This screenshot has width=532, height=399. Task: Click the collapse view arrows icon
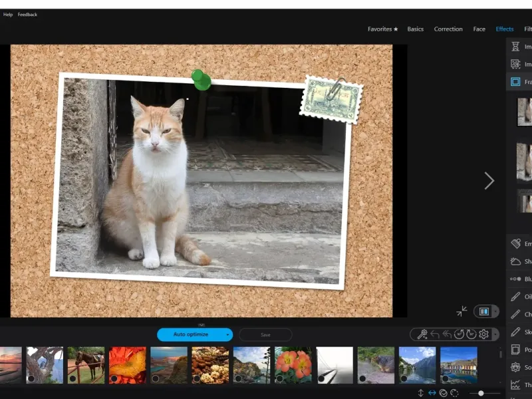click(462, 311)
